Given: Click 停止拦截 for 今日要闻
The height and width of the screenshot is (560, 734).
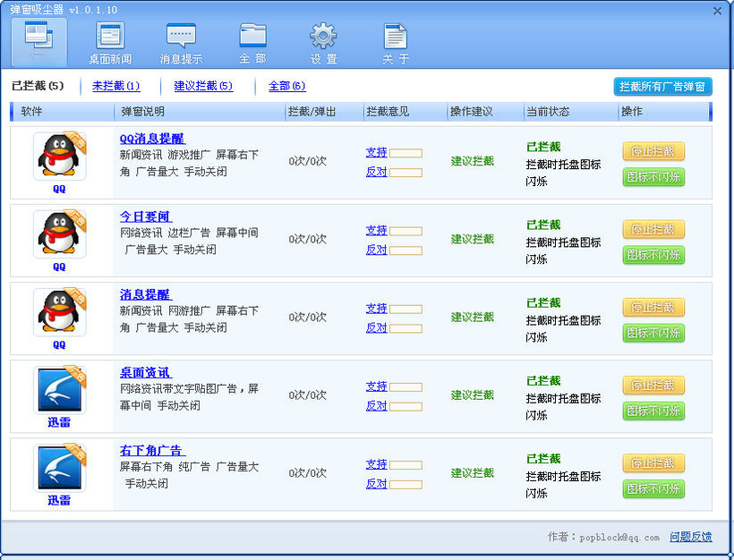Looking at the screenshot, I should 653,229.
